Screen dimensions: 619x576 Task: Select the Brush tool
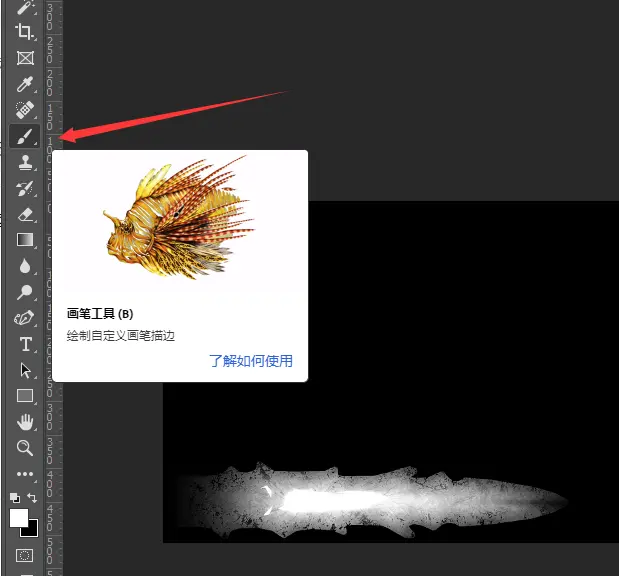(24, 136)
